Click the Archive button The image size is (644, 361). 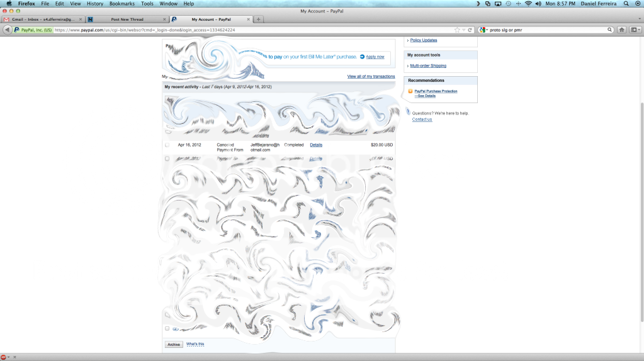(x=174, y=345)
